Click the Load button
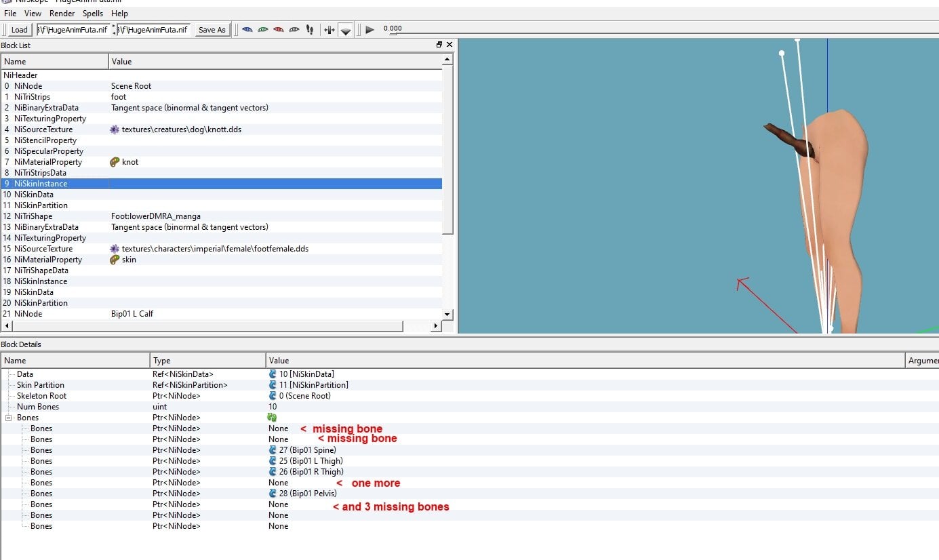939x560 pixels. [19, 30]
